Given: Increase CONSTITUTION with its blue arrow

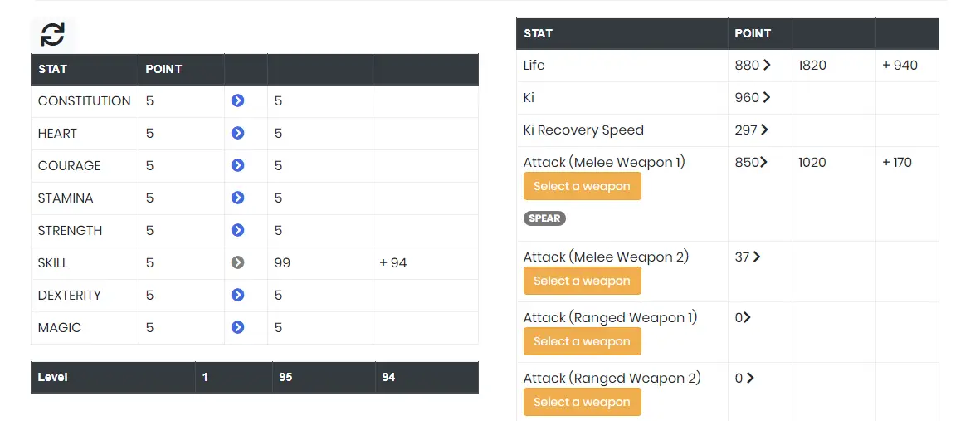Looking at the screenshot, I should point(237,100).
